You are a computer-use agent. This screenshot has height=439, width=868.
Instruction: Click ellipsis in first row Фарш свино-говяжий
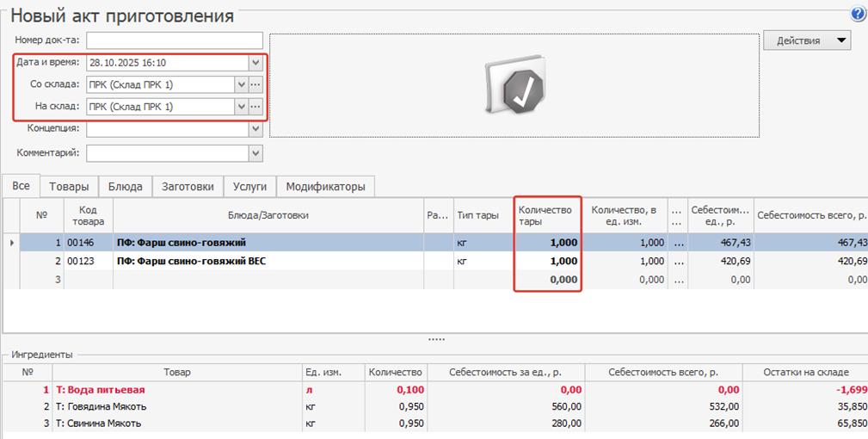[x=679, y=243]
